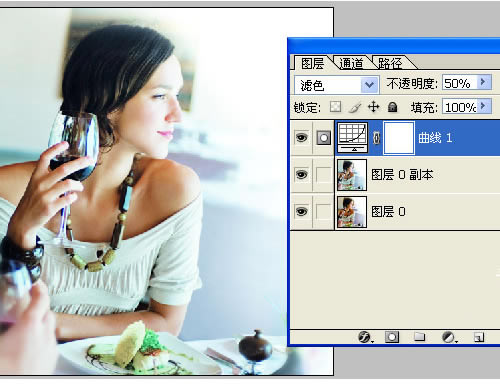
Task: Select 图层 0 副本 layer thumbnail
Action: [x=352, y=175]
